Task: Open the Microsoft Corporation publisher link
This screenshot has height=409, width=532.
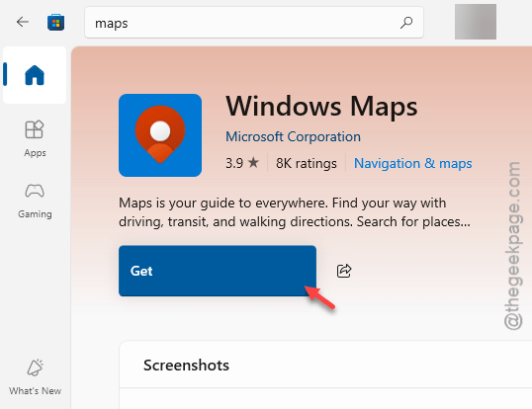Action: click(293, 137)
